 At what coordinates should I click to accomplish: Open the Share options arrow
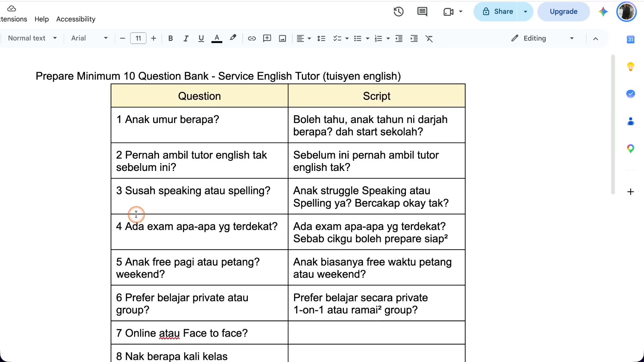click(526, 12)
